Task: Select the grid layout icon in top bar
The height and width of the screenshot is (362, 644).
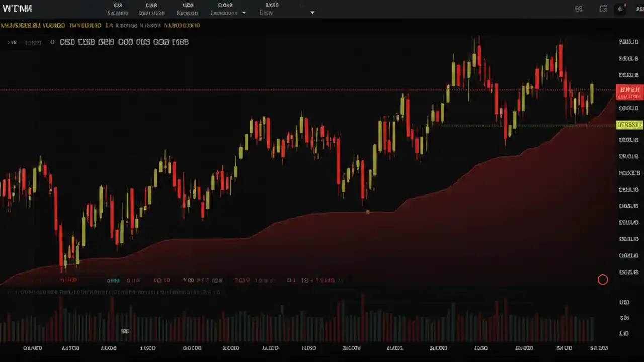Action: (x=579, y=9)
